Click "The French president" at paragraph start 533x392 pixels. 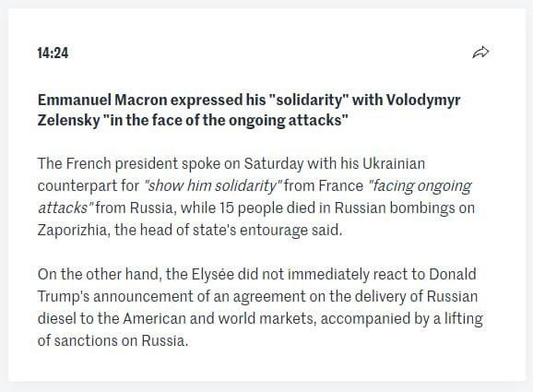tap(108, 163)
